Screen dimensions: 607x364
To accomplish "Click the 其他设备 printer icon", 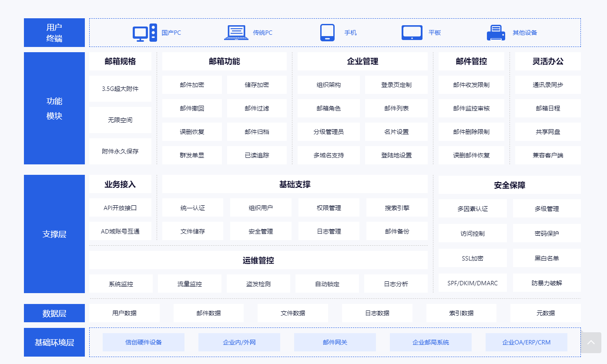I will [495, 32].
